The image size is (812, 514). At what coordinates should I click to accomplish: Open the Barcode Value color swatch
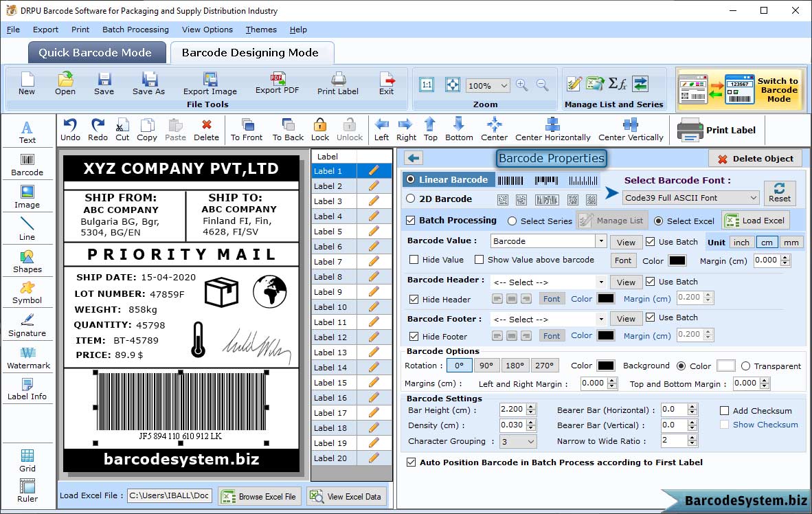coord(677,260)
